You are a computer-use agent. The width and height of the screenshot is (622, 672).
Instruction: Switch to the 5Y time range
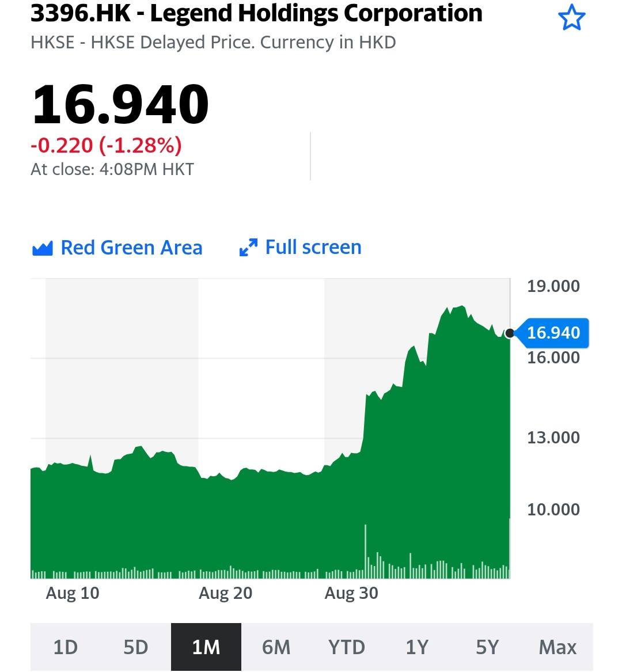point(487,647)
